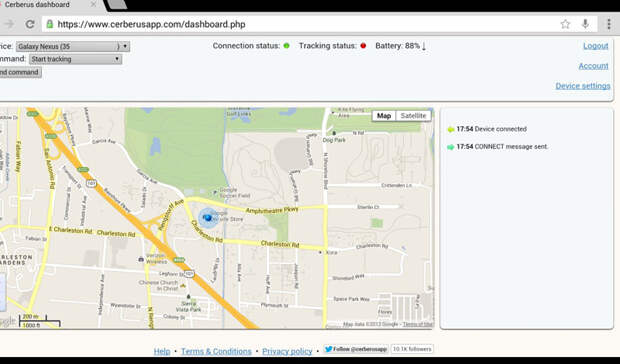Select the Map view mode
The width and height of the screenshot is (620, 364).
(384, 116)
